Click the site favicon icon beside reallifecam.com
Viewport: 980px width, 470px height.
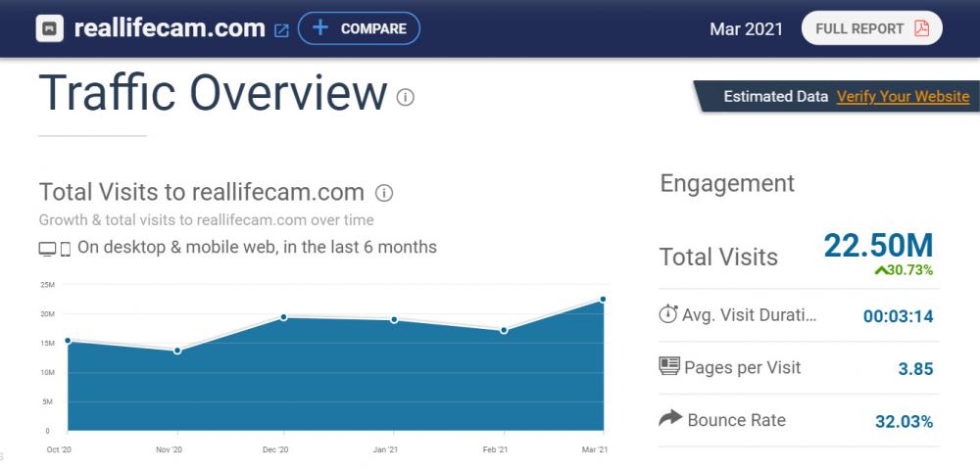(x=50, y=28)
